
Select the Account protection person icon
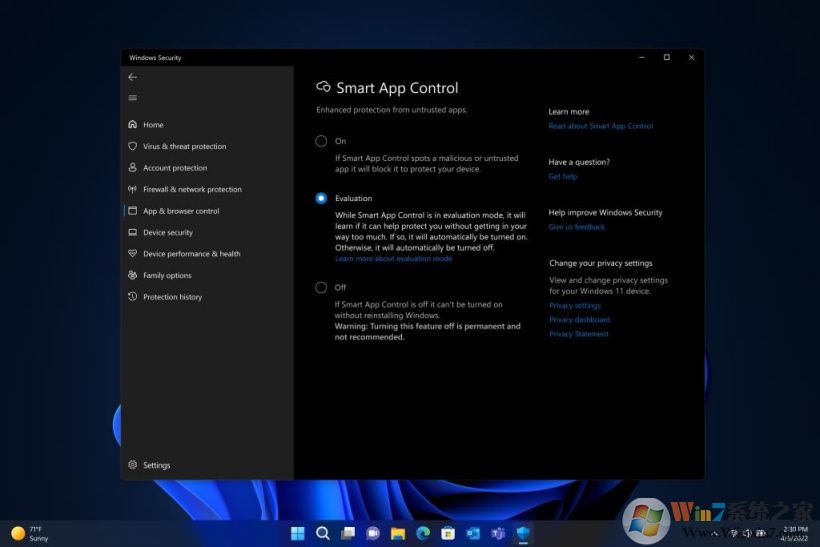133,168
